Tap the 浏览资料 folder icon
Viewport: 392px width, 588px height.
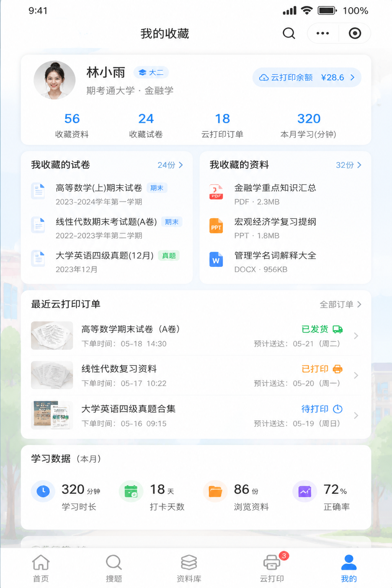[215, 491]
